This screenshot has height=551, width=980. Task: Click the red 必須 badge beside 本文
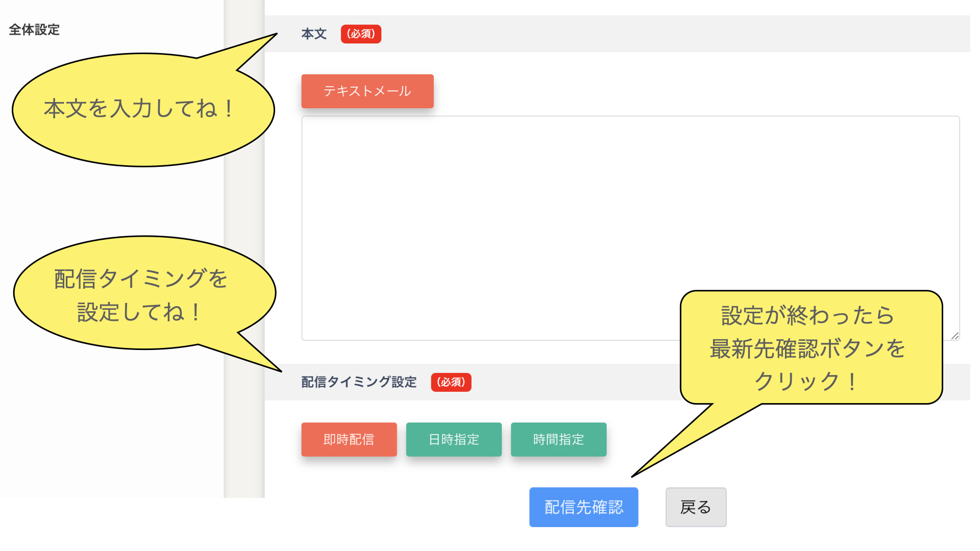361,34
